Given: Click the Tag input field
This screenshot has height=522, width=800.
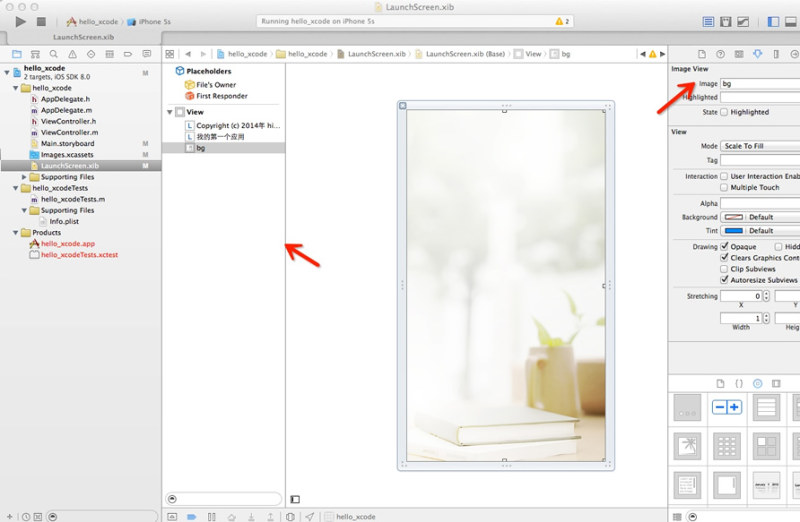Looking at the screenshot, I should coord(760,160).
